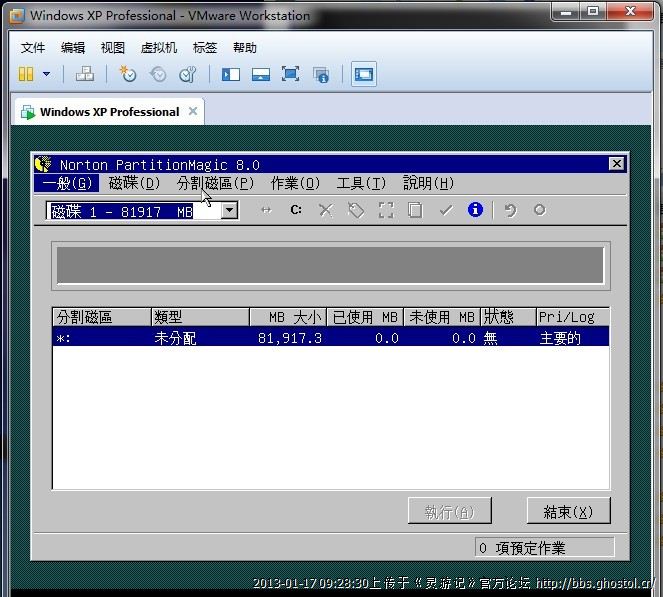Click the delete partition X icon

[325, 210]
